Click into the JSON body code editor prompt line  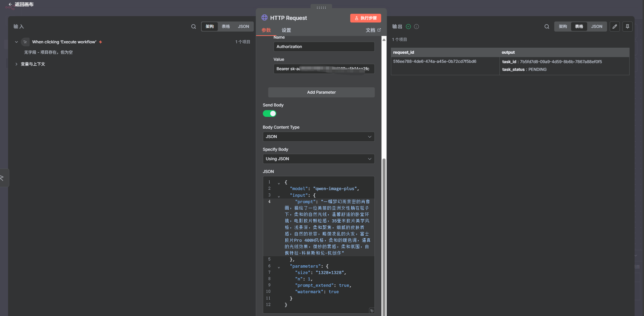(328, 227)
